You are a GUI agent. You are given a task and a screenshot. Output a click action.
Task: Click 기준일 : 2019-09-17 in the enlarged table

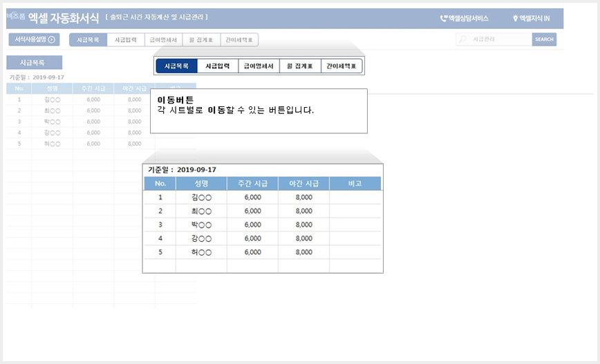click(182, 170)
